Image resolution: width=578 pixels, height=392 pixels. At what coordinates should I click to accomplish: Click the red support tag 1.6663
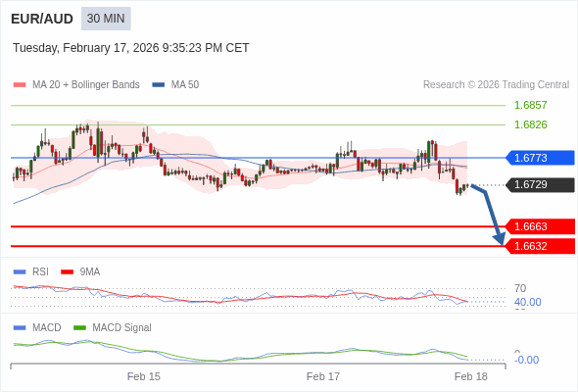tap(540, 226)
